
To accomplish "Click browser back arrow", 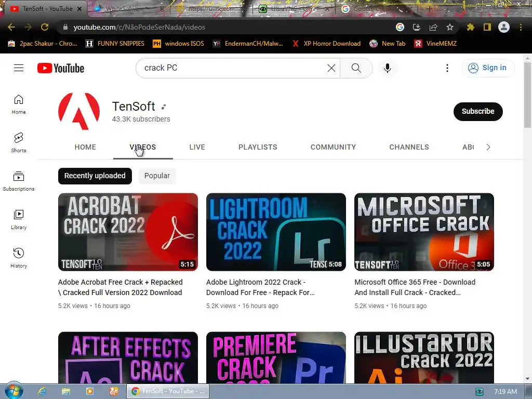I will 11,27.
